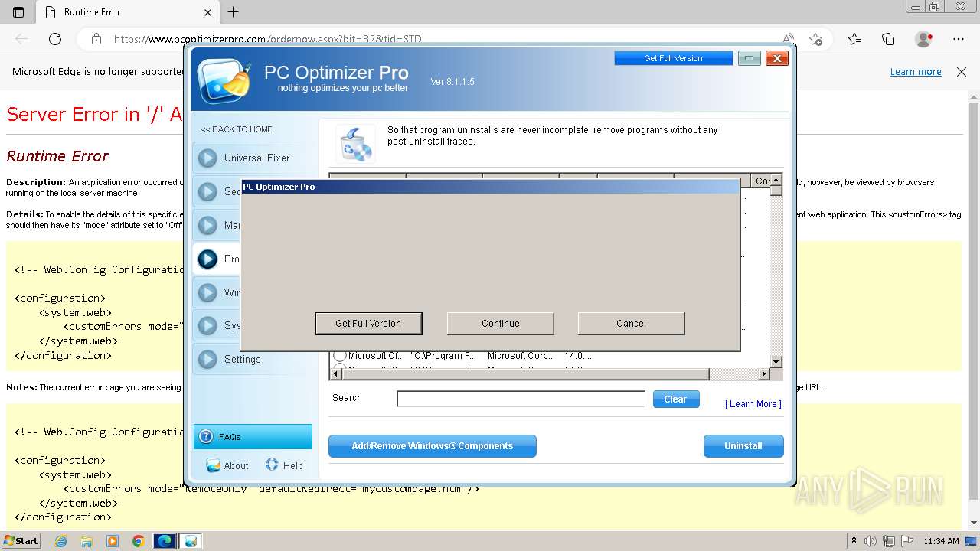Click the recycle bin uninstaller icon

tap(355, 143)
